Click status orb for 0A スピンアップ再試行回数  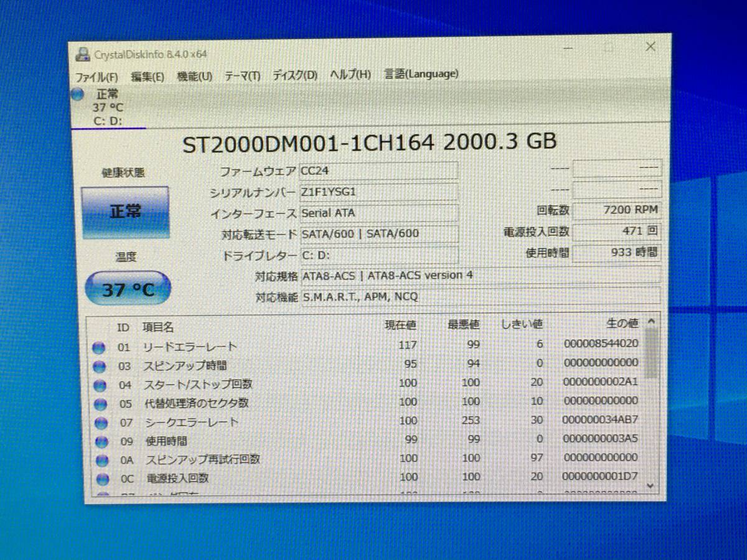[101, 460]
